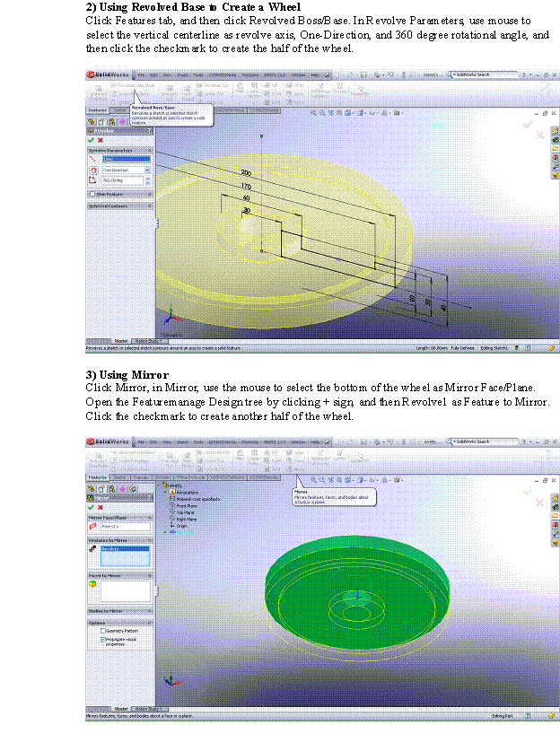560x734 pixels.
Task: Collapse the Options section in Mirror panel
Action: (x=150, y=623)
